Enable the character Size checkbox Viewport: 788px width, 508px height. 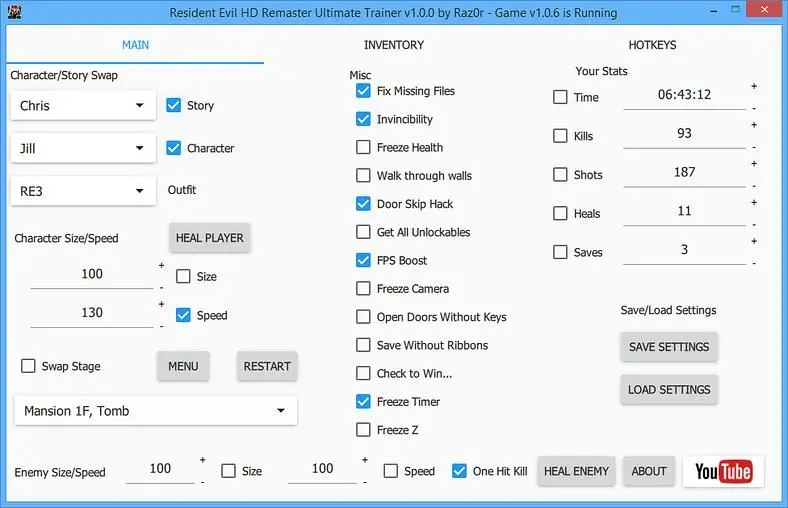coord(183,276)
